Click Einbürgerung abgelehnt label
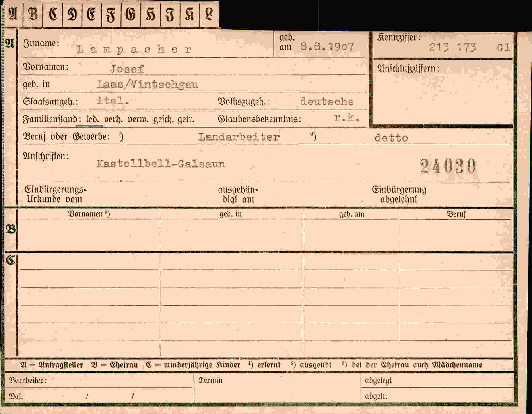 399,194
